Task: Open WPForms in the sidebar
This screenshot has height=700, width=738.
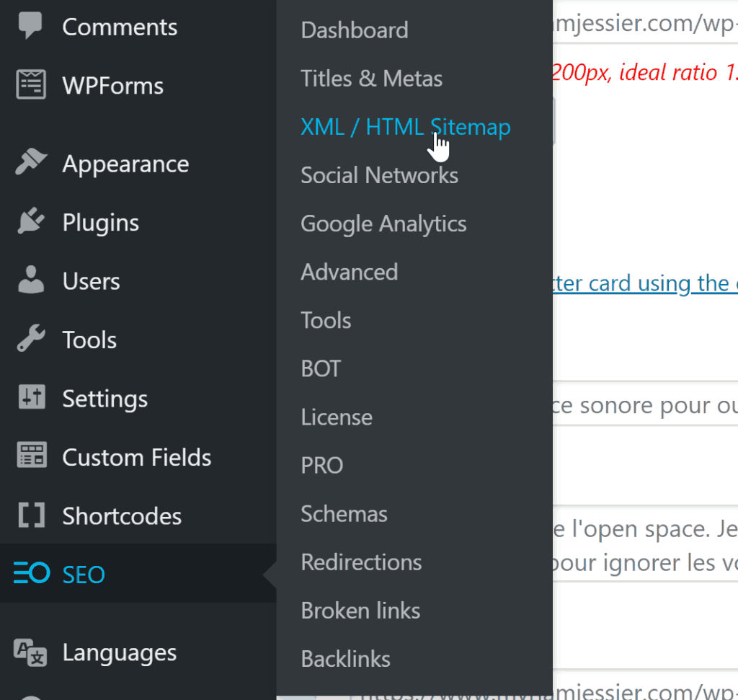Action: click(113, 86)
